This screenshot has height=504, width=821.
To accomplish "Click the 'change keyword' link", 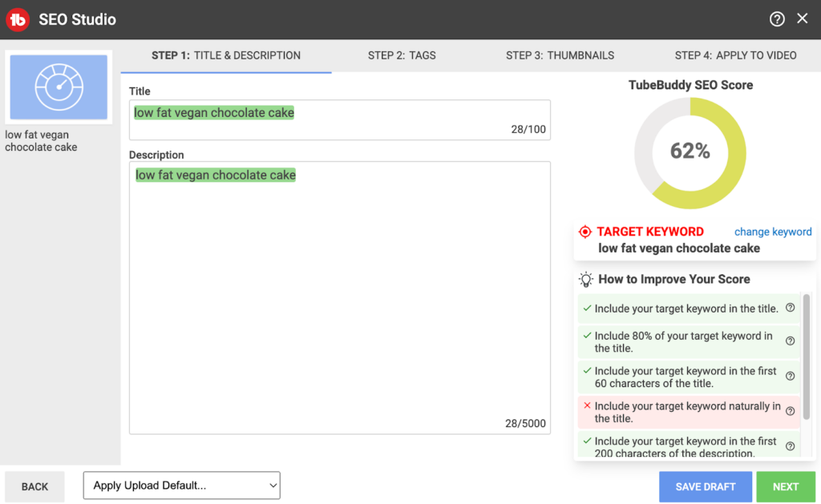I will [772, 232].
